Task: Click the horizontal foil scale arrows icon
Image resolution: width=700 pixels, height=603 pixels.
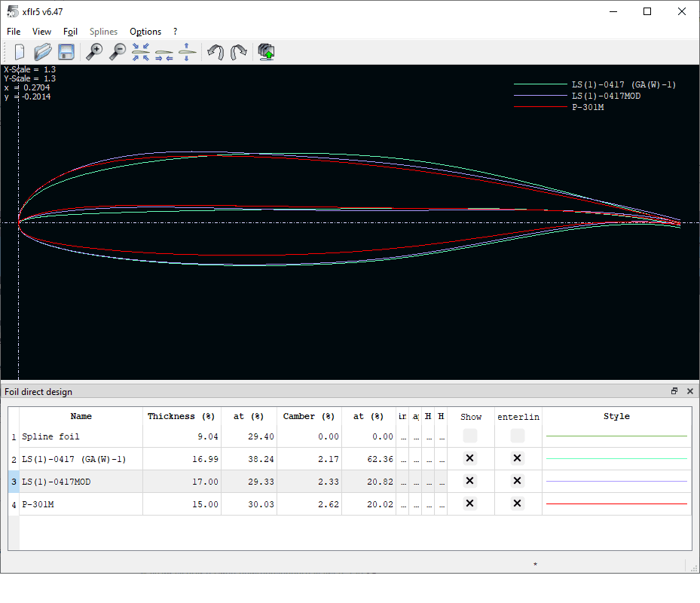Action: [164, 52]
